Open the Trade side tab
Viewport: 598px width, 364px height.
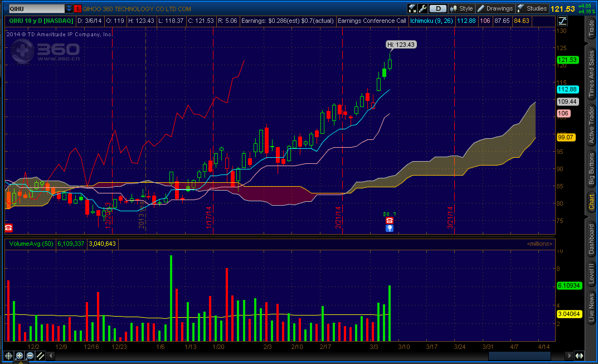point(591,28)
